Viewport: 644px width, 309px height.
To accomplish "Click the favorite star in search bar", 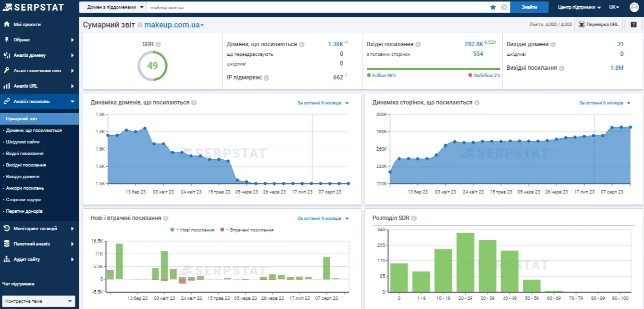I will pyautogui.click(x=493, y=7).
